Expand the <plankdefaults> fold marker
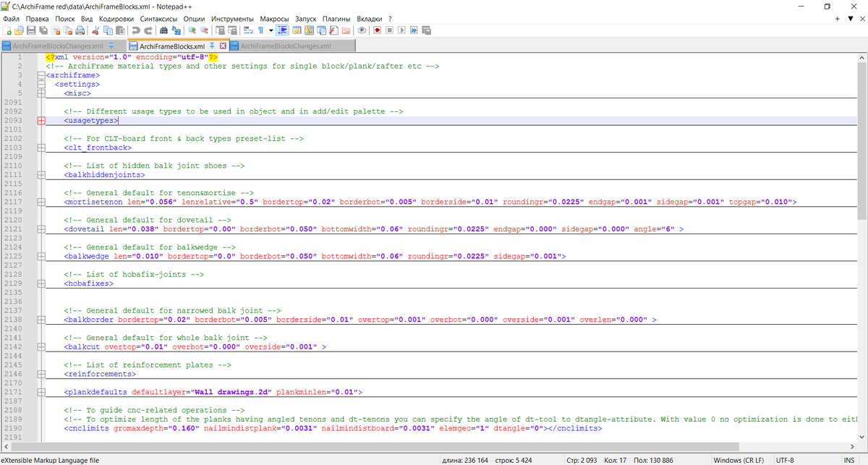868x465 pixels. tap(41, 392)
